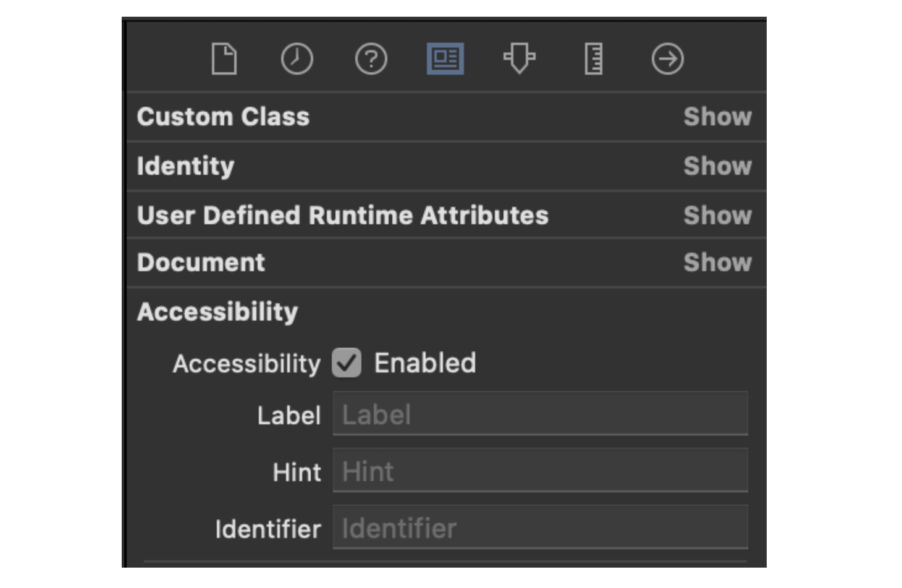
Task: Open the Connections inspector arrow icon
Action: click(x=667, y=59)
